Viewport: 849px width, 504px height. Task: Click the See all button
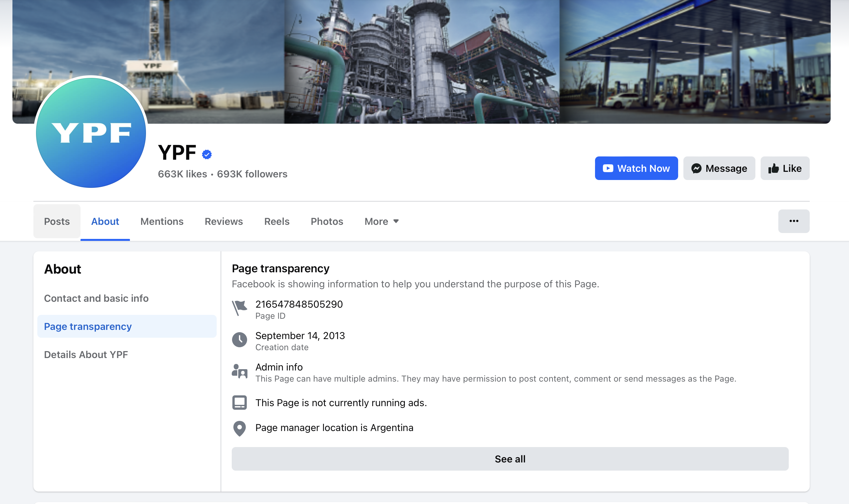[x=510, y=459]
